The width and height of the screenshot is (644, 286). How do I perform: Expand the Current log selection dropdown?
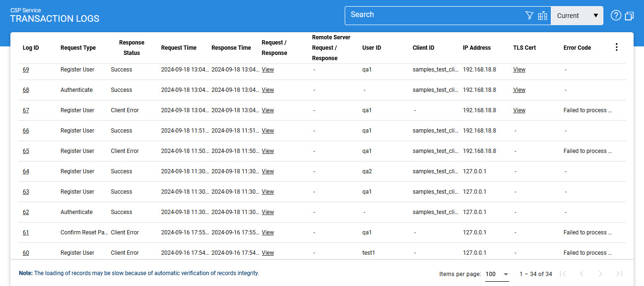(x=577, y=16)
